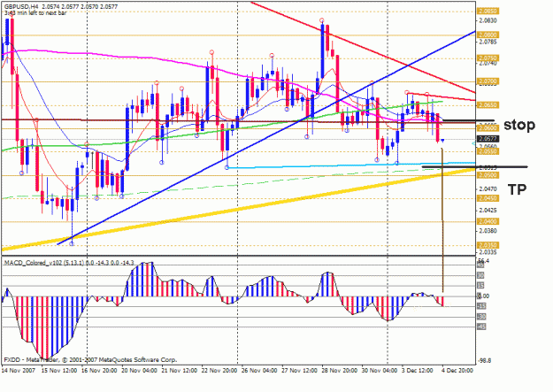The height and width of the screenshot is (392, 553).
Task: Click the 3 Dec 12:00 time label
Action: (x=418, y=371)
